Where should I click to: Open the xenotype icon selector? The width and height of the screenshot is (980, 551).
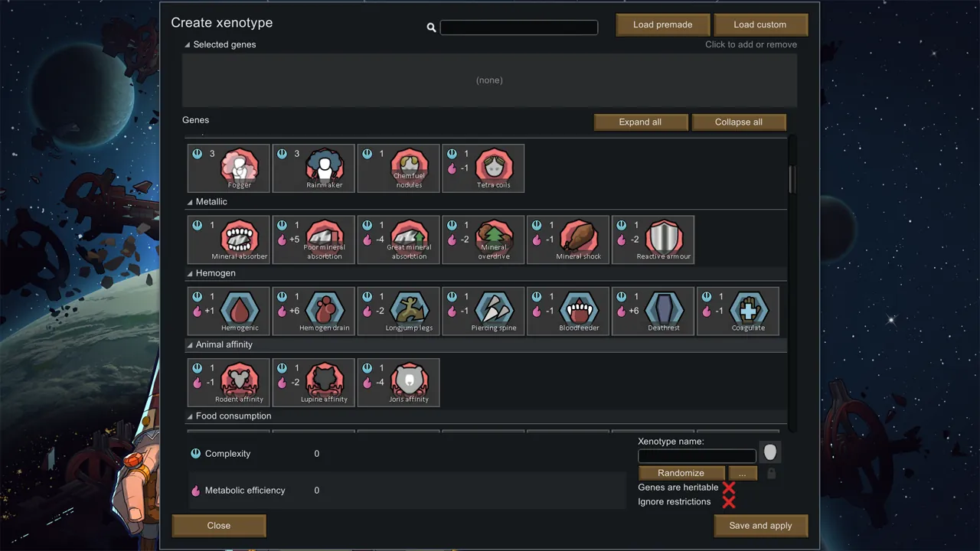click(769, 452)
